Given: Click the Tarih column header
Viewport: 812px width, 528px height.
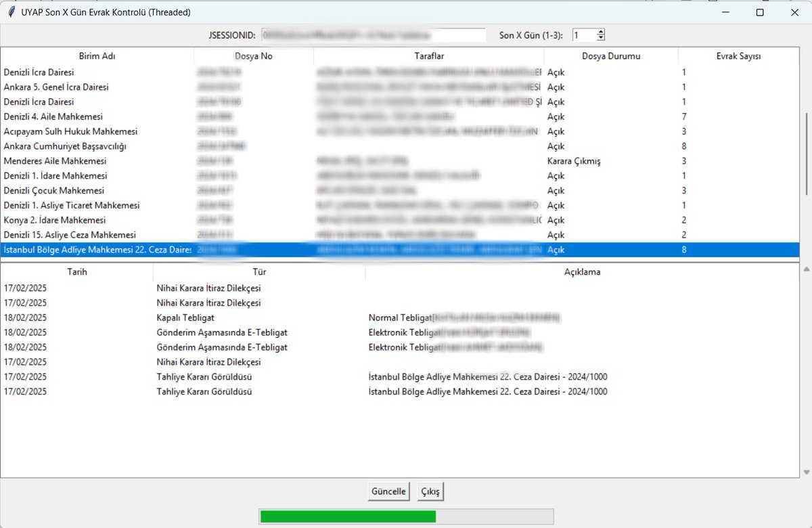Looking at the screenshot, I should (76, 272).
